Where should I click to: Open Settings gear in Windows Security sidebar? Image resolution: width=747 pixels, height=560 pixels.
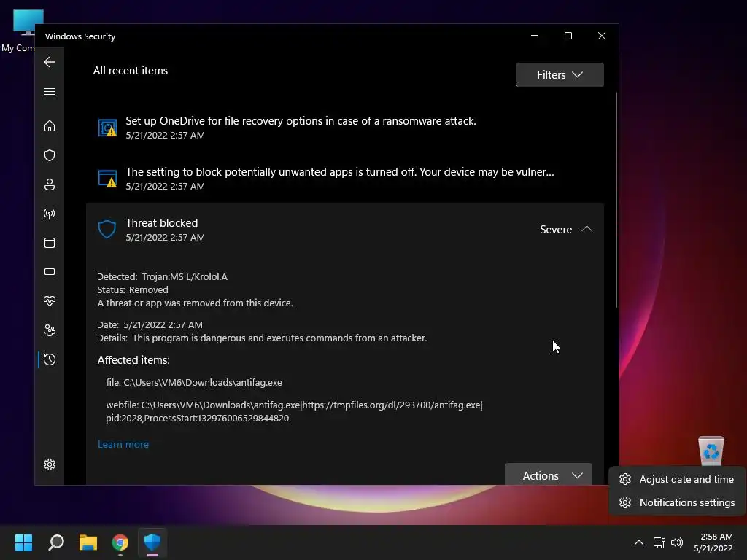tap(50, 464)
